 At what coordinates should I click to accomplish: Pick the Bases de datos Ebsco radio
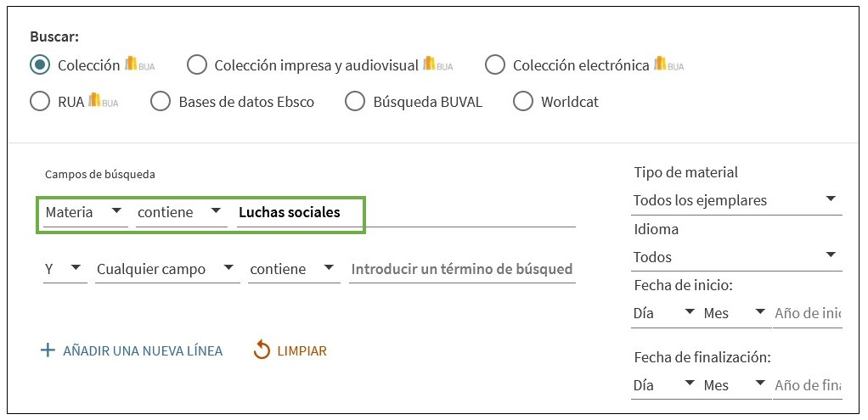tap(161, 102)
